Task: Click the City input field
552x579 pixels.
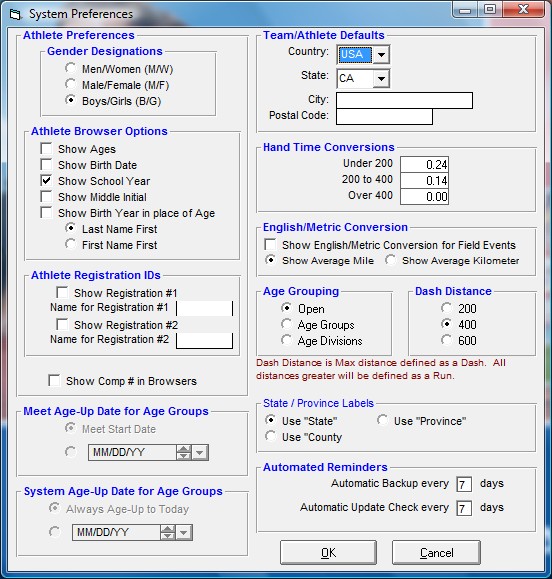Action: pos(404,100)
